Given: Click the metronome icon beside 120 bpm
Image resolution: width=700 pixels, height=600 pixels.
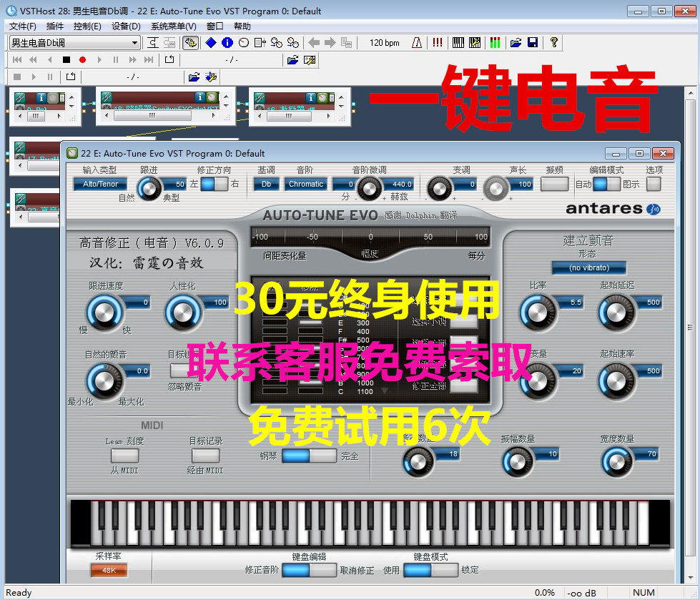Looking at the screenshot, I should pyautogui.click(x=417, y=43).
